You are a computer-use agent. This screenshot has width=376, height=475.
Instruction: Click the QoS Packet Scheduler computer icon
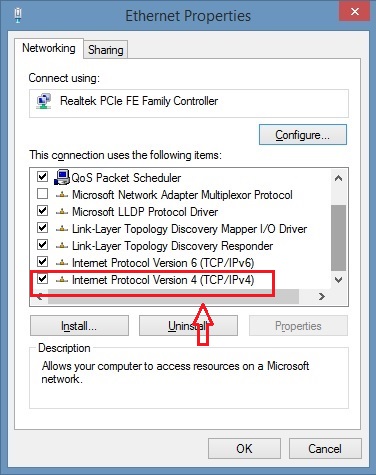[x=62, y=177]
